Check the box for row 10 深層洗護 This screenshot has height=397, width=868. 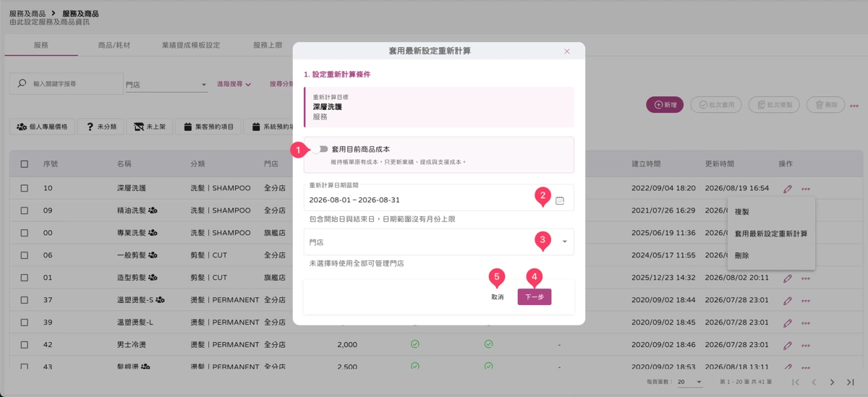pos(25,188)
